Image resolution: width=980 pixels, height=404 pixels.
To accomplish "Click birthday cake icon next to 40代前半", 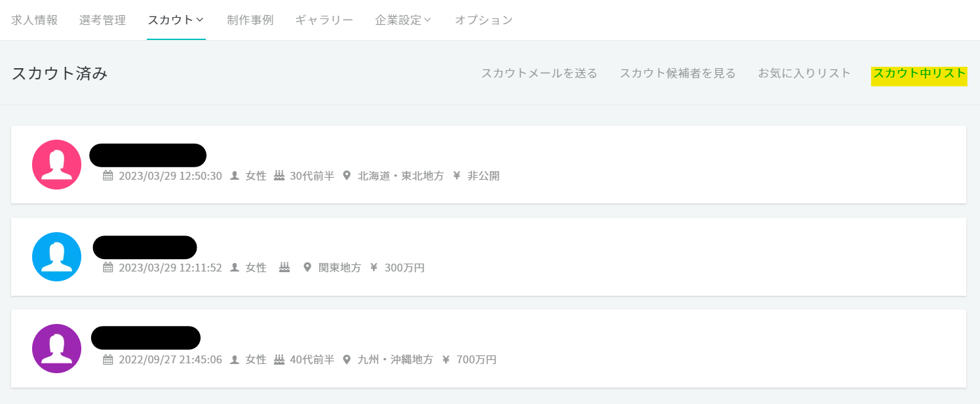I will pos(279,359).
